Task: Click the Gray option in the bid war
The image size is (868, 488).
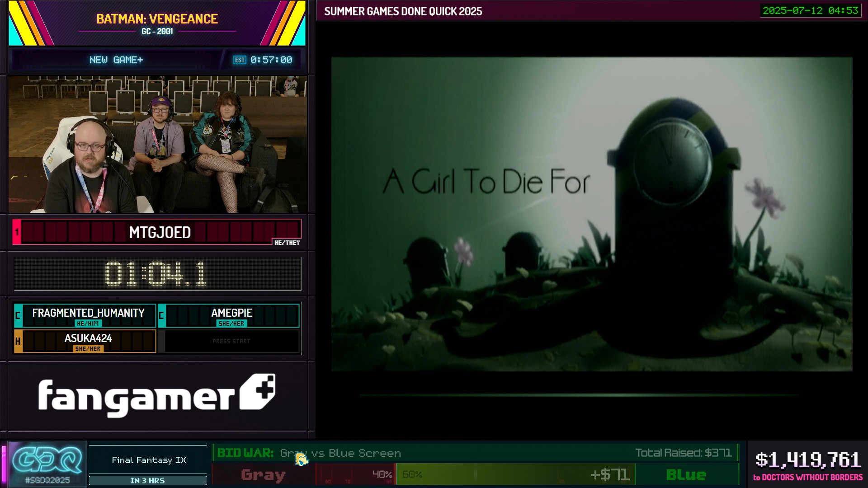Action: click(263, 475)
